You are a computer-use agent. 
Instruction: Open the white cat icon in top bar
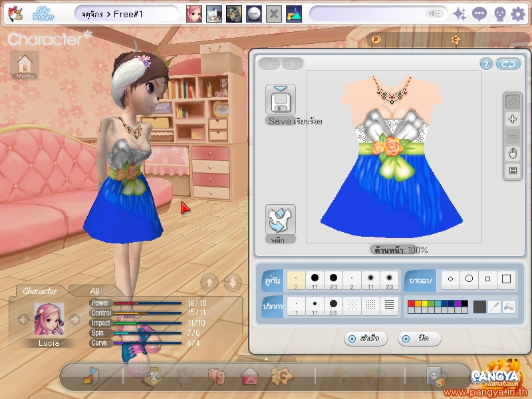click(x=214, y=14)
